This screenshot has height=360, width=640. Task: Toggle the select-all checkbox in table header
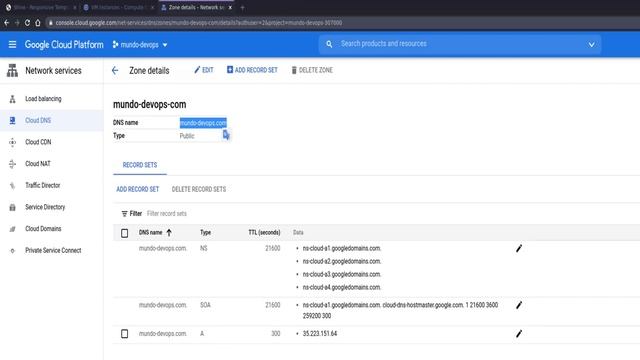[124, 233]
